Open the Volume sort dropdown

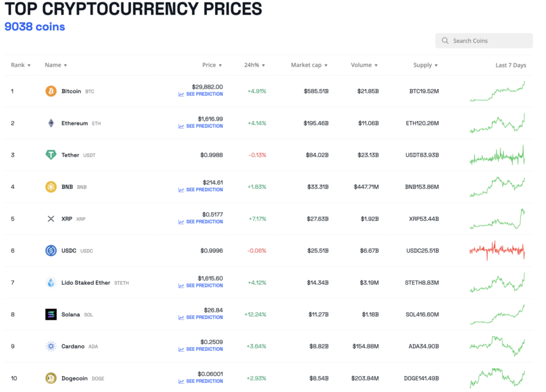(364, 65)
